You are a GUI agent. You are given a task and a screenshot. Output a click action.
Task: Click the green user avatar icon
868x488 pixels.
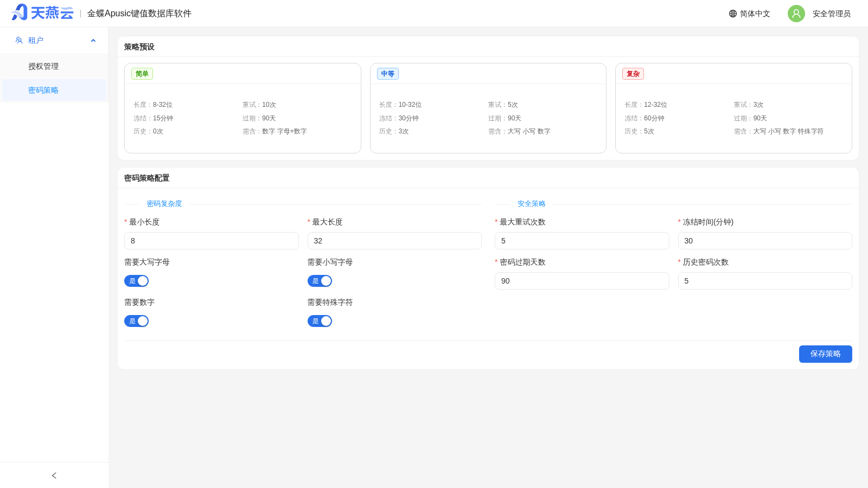point(796,14)
